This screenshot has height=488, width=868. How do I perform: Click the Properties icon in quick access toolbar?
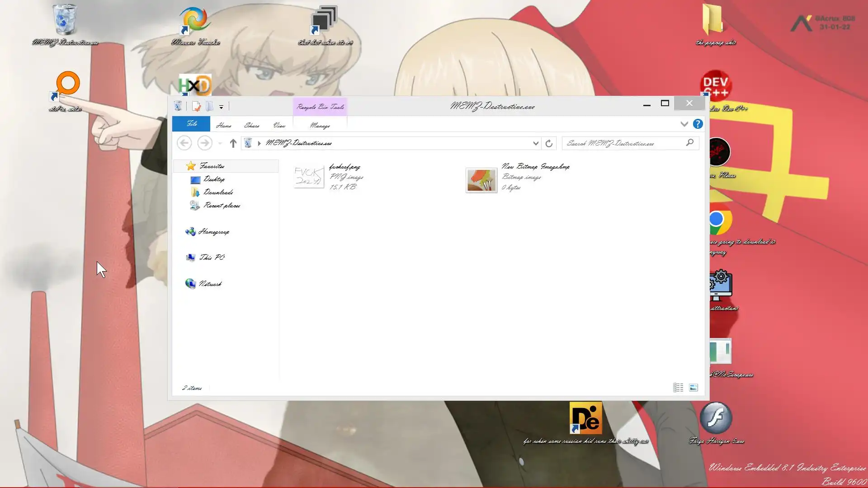[196, 107]
